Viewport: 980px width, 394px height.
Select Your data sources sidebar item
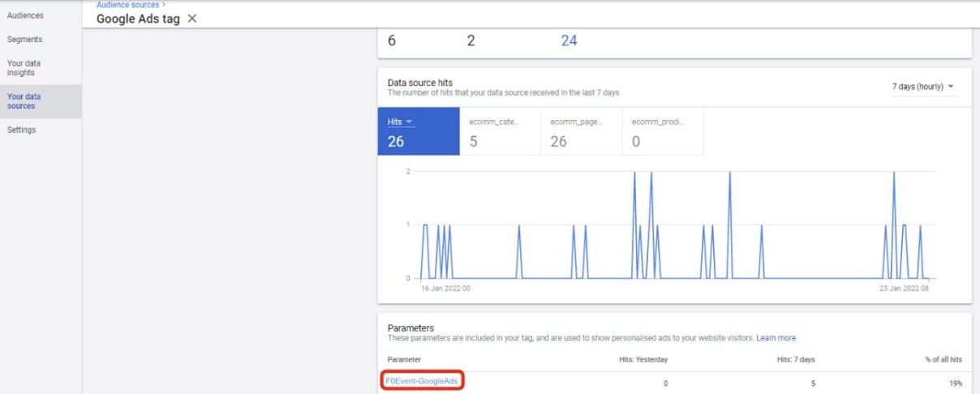[x=24, y=101]
